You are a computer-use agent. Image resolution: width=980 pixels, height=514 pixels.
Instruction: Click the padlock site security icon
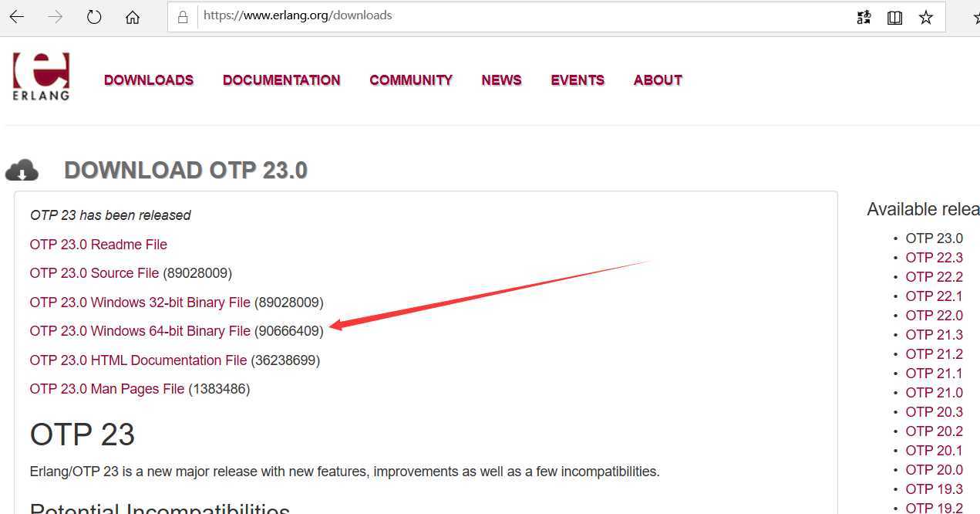coord(183,16)
